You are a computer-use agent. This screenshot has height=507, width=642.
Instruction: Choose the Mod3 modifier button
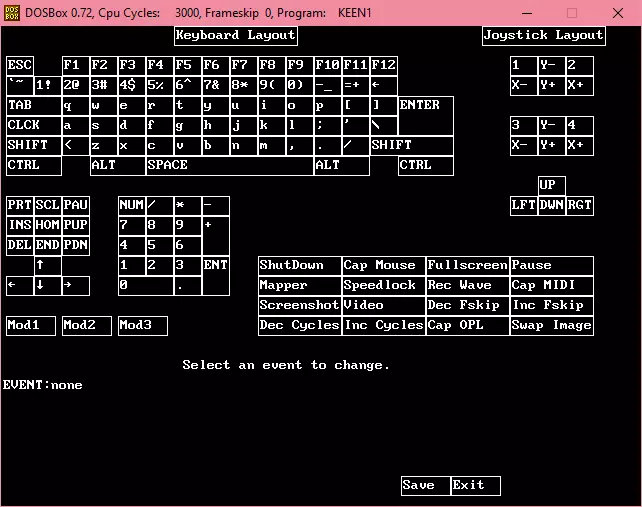click(142, 326)
